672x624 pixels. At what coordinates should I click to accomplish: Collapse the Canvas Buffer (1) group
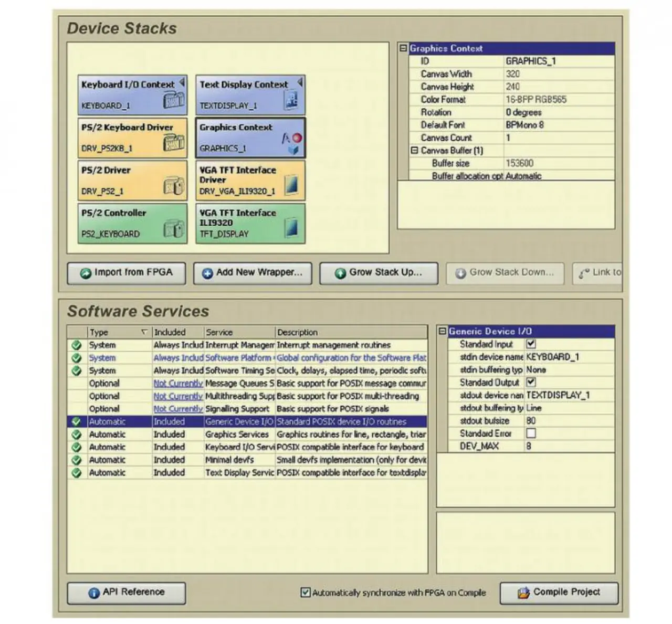(x=414, y=151)
